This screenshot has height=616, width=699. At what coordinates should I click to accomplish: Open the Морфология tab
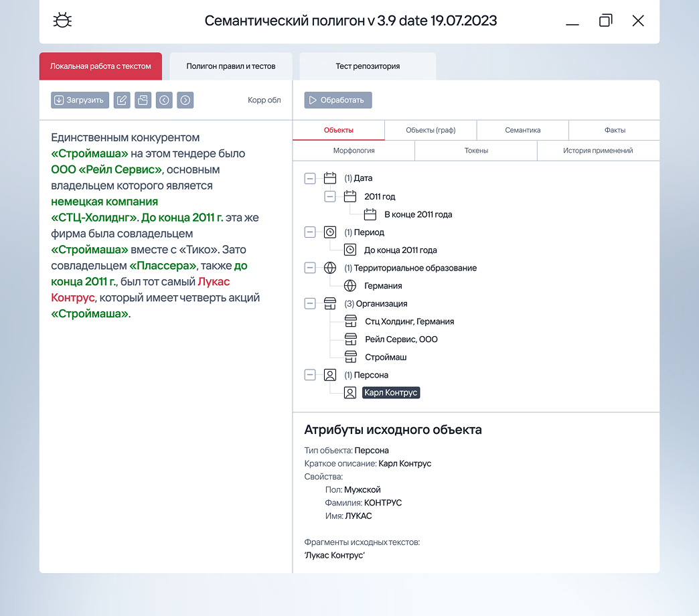[x=354, y=151]
